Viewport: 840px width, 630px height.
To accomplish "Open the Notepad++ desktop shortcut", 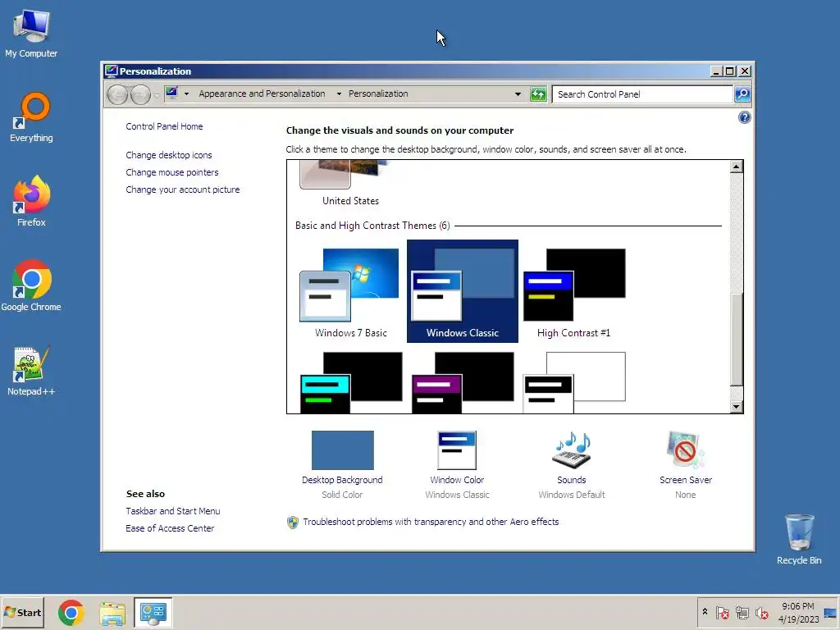I will [31, 371].
